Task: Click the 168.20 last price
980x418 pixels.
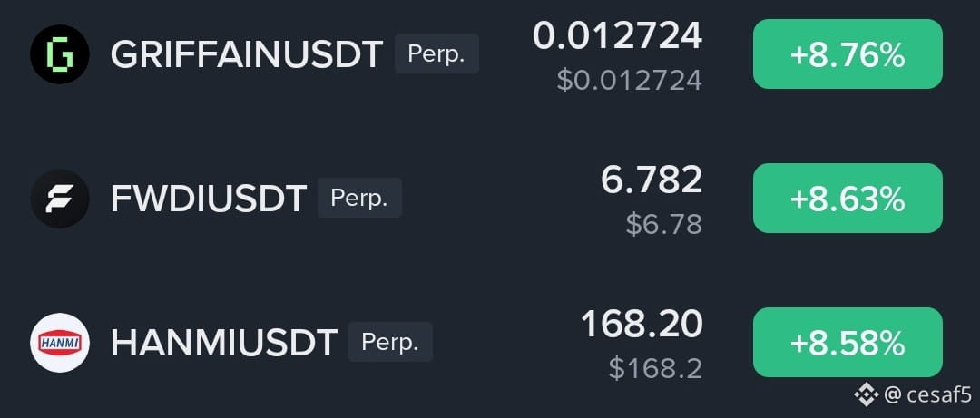Action: coord(642,324)
